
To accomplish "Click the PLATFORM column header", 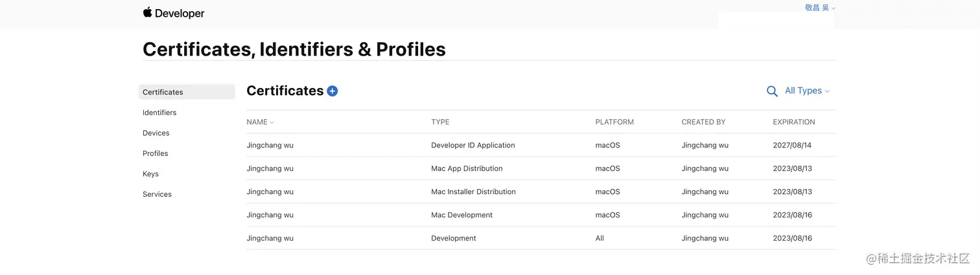I will tap(614, 122).
